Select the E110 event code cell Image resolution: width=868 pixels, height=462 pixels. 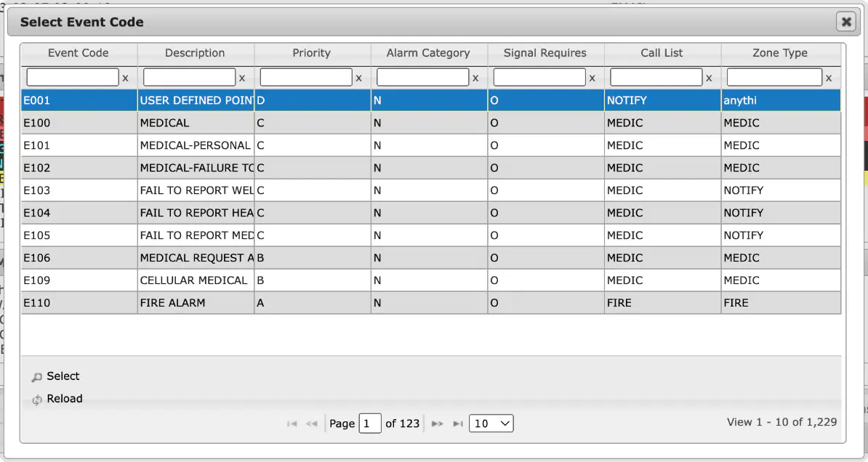coord(79,303)
